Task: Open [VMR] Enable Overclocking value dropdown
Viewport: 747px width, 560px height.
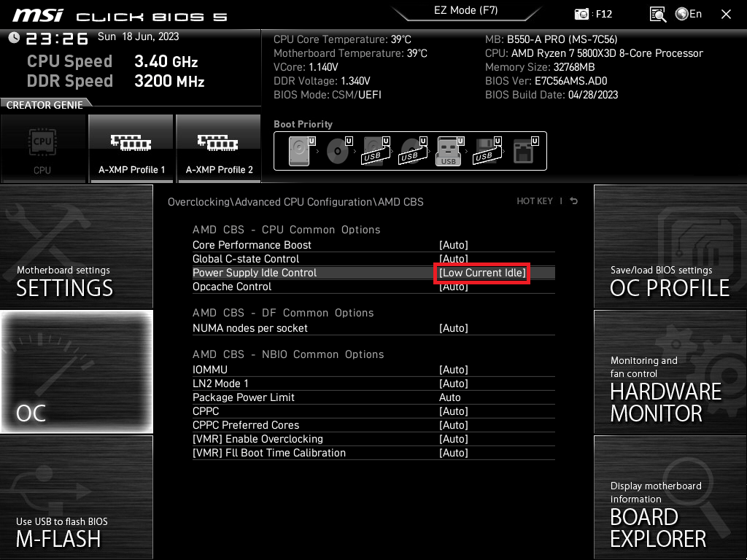Action: click(x=454, y=439)
